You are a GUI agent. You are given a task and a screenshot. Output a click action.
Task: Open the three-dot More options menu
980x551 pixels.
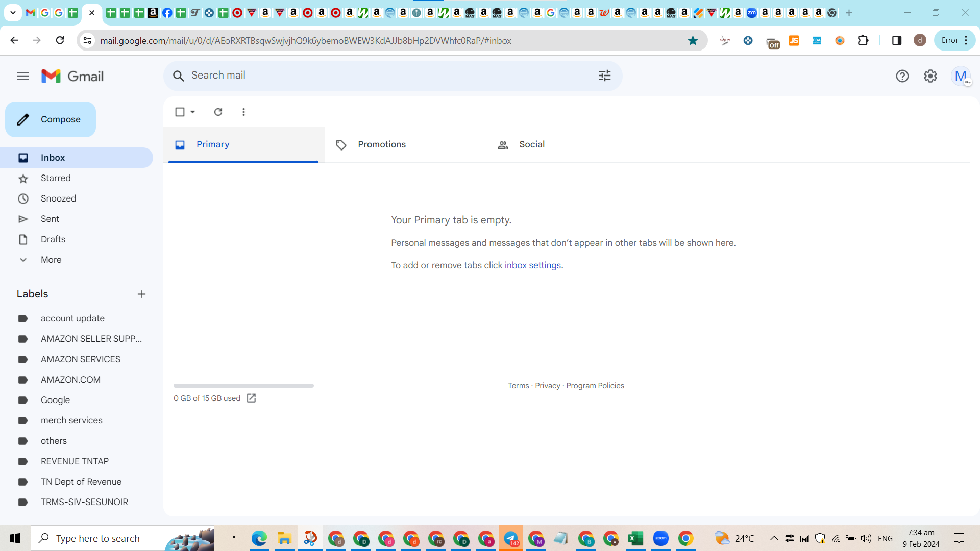pyautogui.click(x=243, y=112)
